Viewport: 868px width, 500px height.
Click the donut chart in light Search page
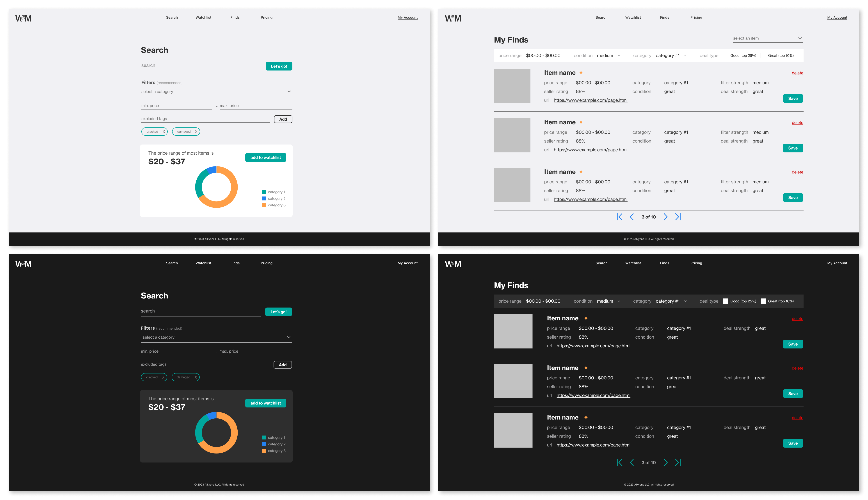click(216, 187)
